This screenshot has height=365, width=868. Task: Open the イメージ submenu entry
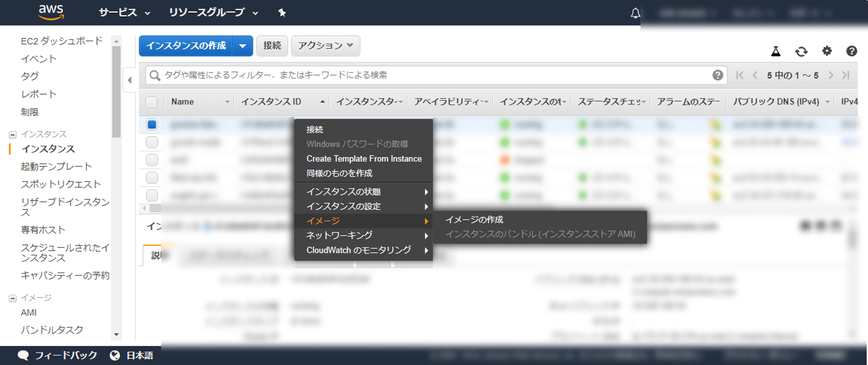tap(364, 221)
